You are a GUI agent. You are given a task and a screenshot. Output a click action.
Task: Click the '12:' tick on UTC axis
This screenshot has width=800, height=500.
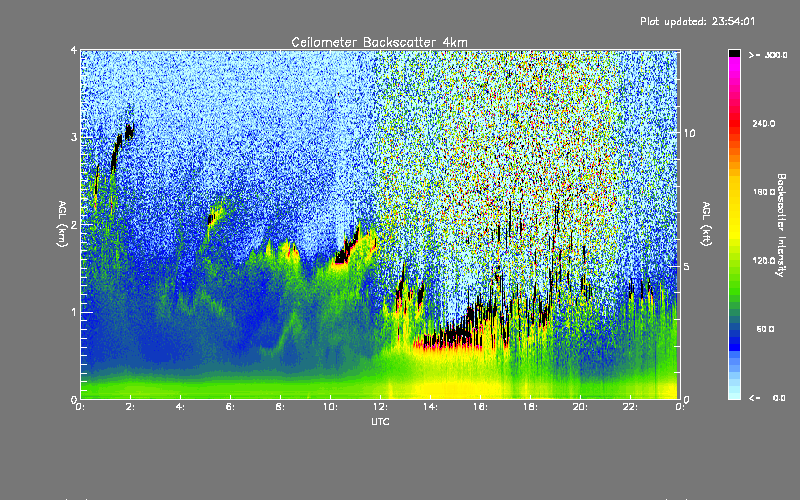coord(380,407)
